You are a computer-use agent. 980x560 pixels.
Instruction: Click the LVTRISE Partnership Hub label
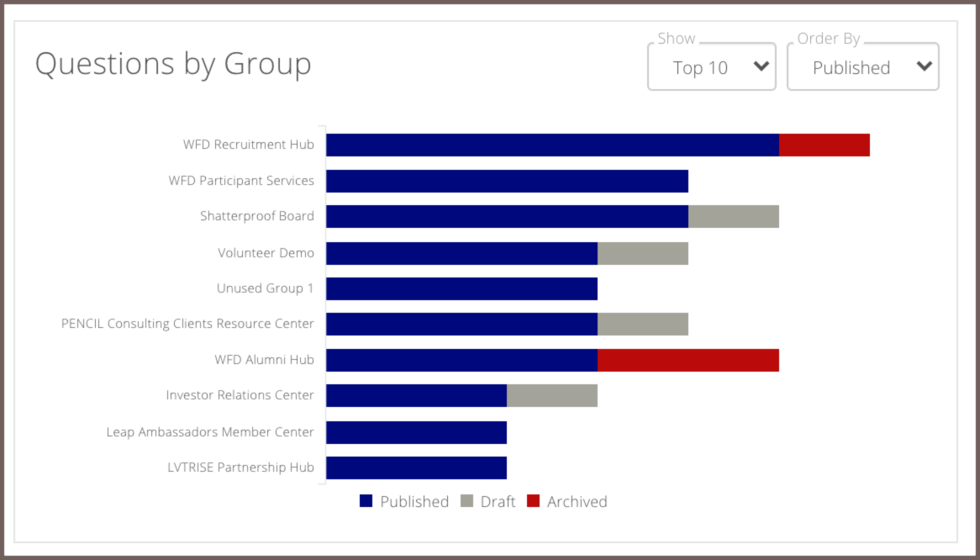[x=240, y=468]
